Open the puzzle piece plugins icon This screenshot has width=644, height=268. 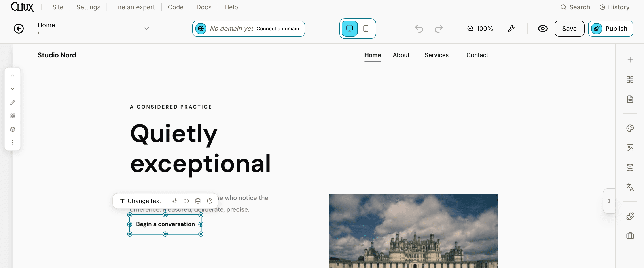tap(630, 216)
